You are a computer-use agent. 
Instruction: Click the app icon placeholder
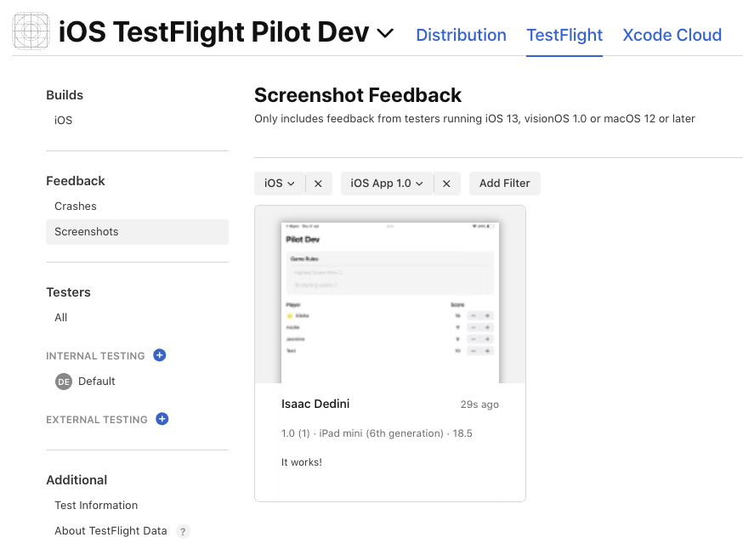click(x=31, y=32)
